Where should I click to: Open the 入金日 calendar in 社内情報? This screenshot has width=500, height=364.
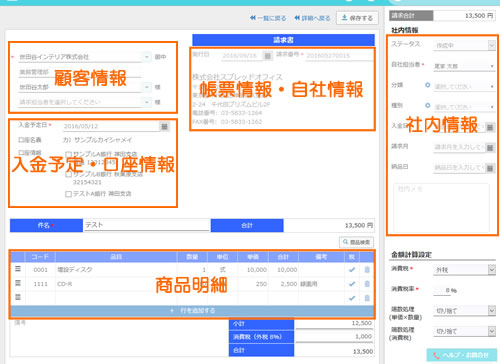tap(490, 127)
